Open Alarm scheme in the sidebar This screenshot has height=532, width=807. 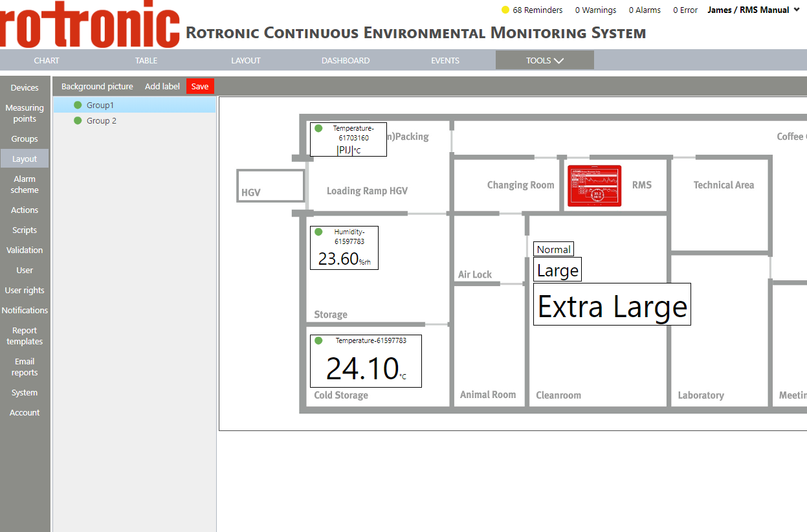(25, 184)
